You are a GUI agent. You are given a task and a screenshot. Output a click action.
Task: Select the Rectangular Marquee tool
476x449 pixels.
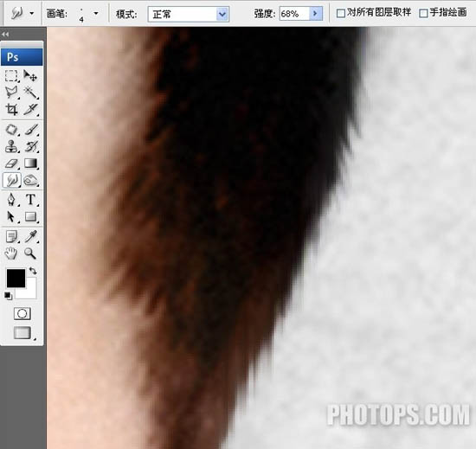tap(11, 75)
